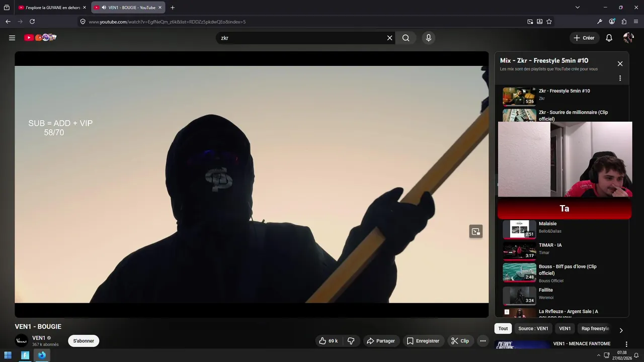This screenshot has width=644, height=362.
Task: Open the VEN1 channel avatar
Action: [x=22, y=341]
